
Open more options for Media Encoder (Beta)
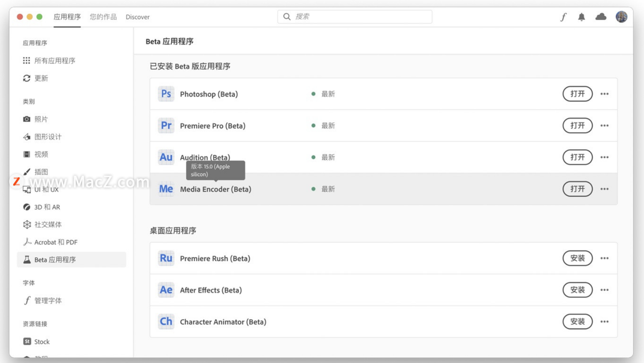[604, 189]
